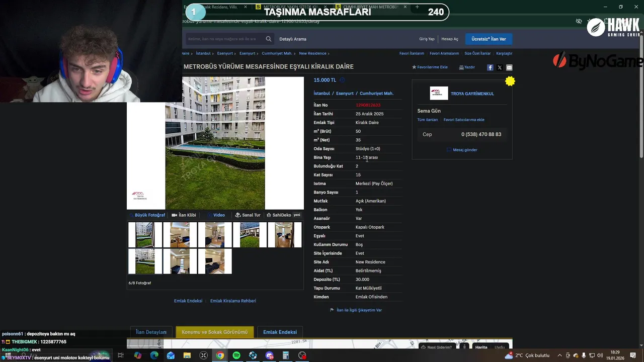Click the main courtyard listing photo
644x362 pixels.
215,143
